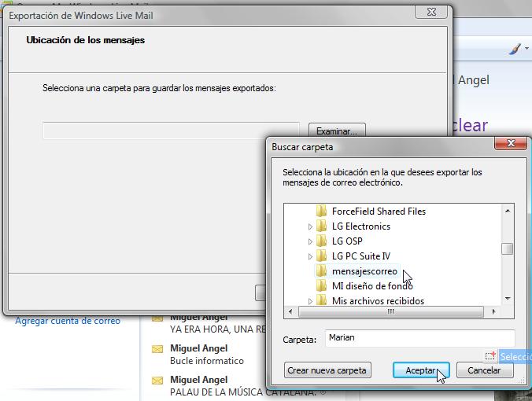Click the mensajescorreo folder icon
Image resolution: width=532 pixels, height=401 pixels.
321,270
